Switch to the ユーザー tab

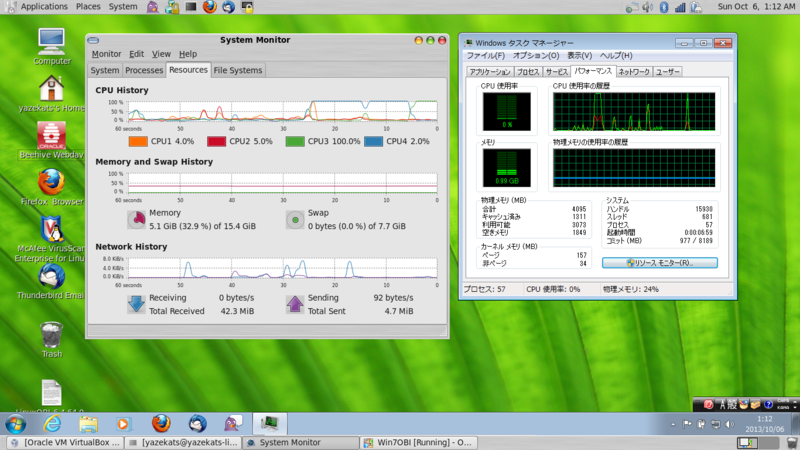[x=667, y=72]
